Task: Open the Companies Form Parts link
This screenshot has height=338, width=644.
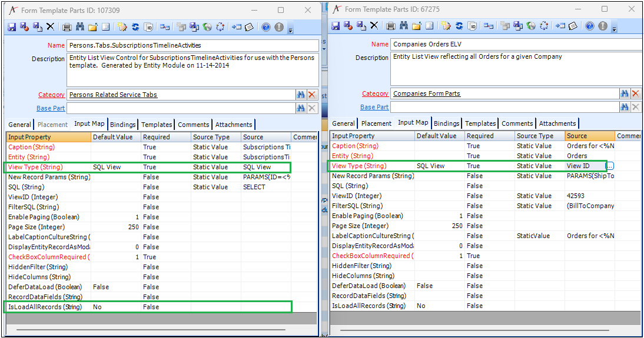Action: 427,93
